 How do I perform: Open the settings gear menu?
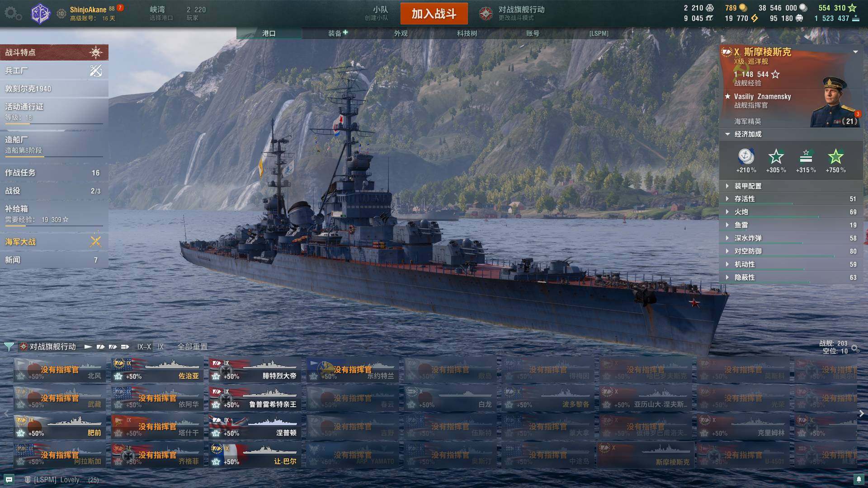[13, 13]
